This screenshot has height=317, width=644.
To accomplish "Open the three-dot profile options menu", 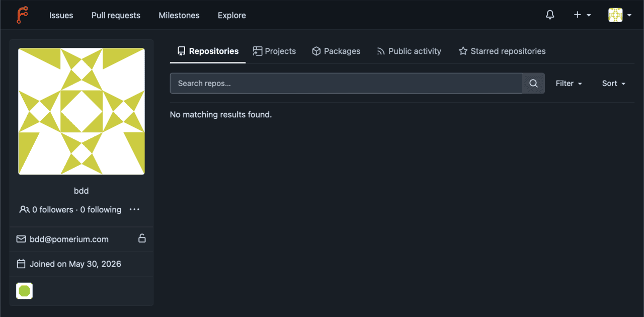I will point(134,209).
